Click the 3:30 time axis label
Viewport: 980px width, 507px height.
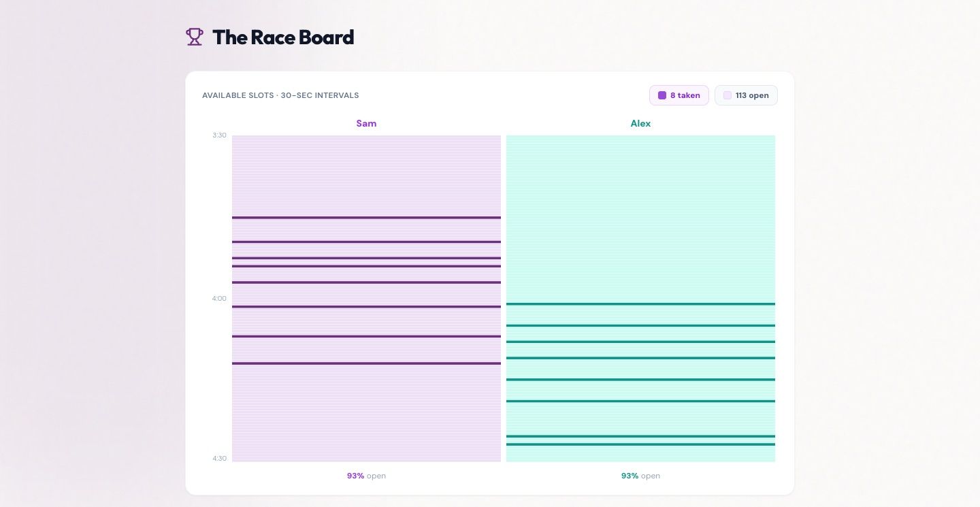(219, 135)
